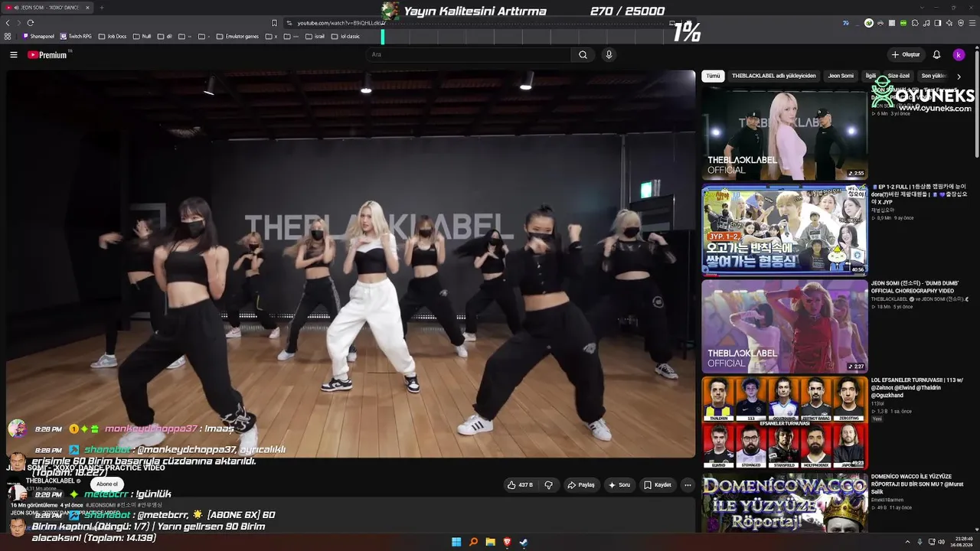Bookmark this page in the address bar
980x551 pixels.
[274, 23]
